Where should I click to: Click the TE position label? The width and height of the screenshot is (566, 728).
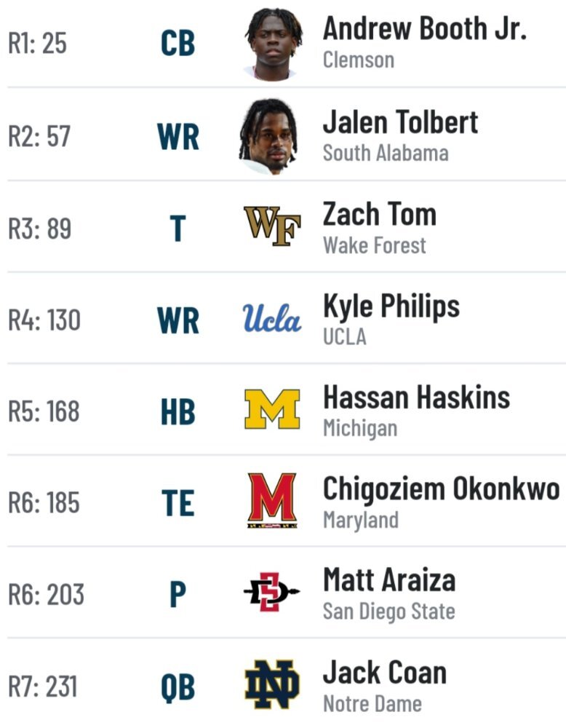[x=178, y=503]
